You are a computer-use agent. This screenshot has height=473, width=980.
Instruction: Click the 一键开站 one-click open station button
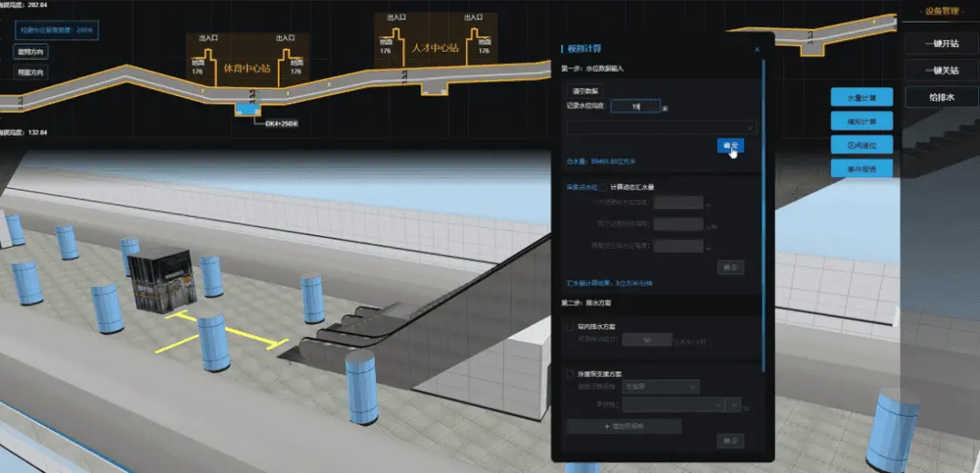(941, 44)
